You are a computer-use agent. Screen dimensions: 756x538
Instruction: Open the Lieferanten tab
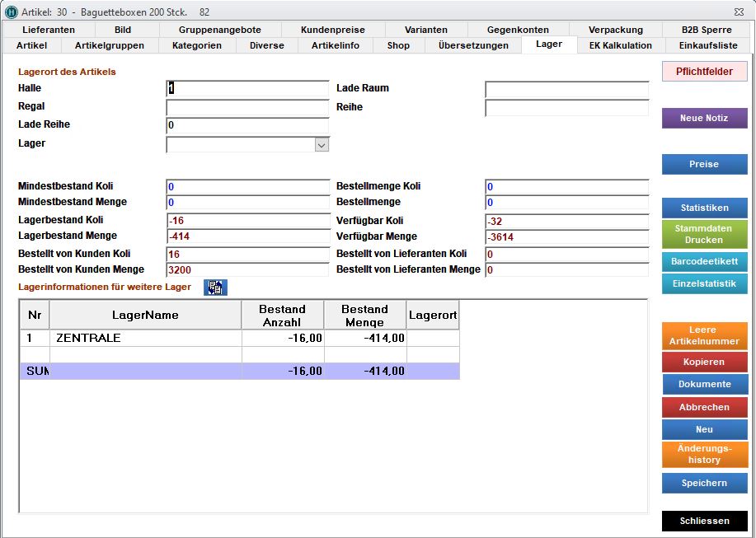tap(49, 30)
